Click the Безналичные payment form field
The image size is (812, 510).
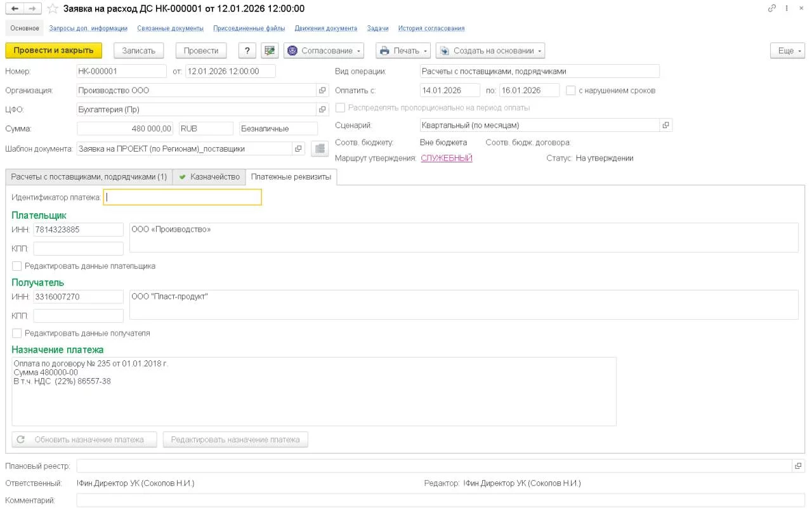tap(278, 129)
